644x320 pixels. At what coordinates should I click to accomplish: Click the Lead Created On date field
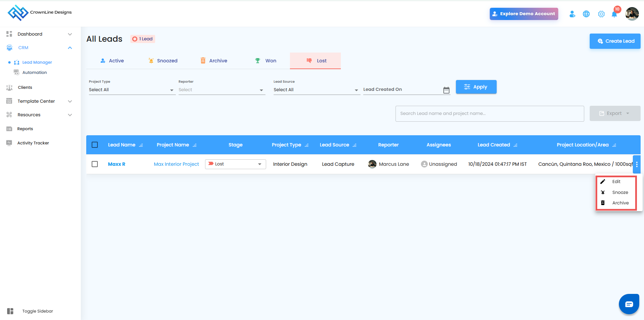coord(407,89)
